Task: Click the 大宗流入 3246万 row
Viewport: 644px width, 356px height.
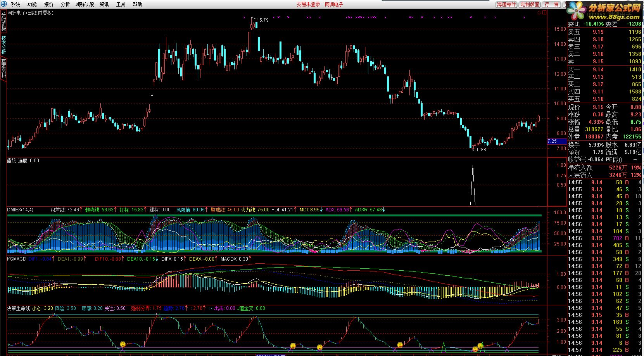Action: point(605,175)
